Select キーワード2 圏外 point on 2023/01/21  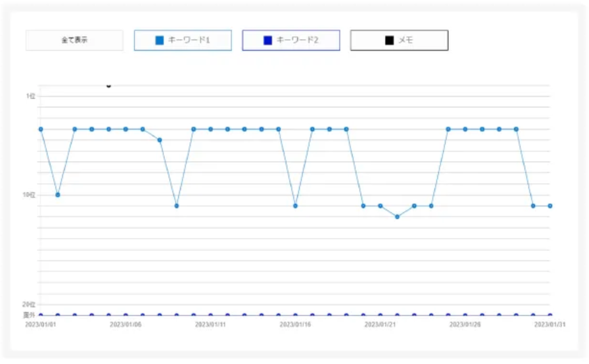click(x=380, y=315)
